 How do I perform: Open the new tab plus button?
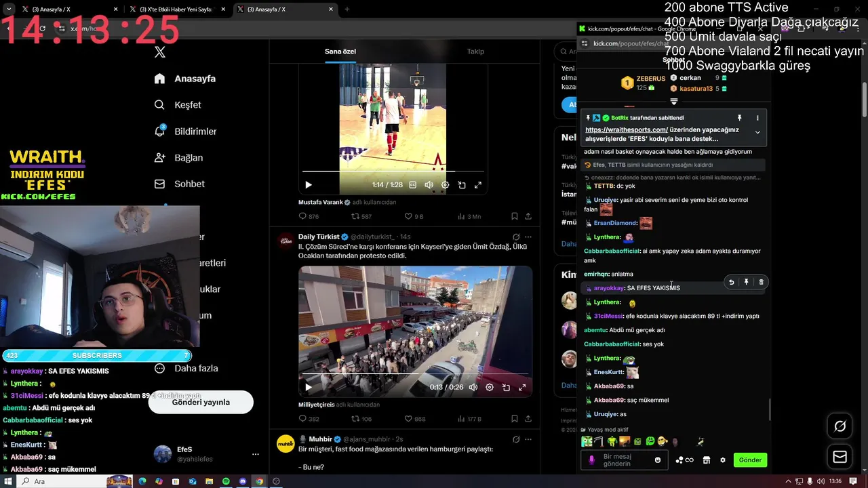click(x=347, y=9)
